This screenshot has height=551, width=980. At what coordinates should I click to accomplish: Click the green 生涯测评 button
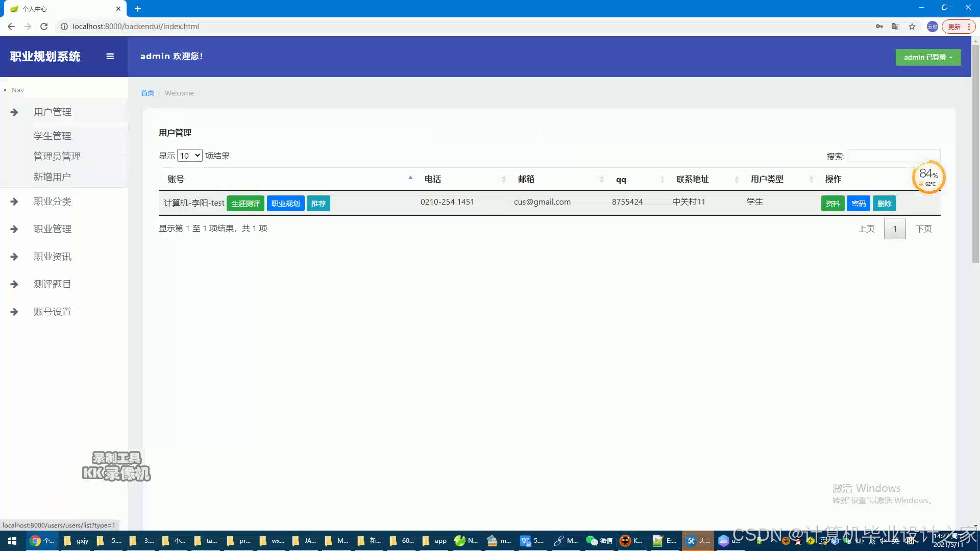tap(246, 204)
